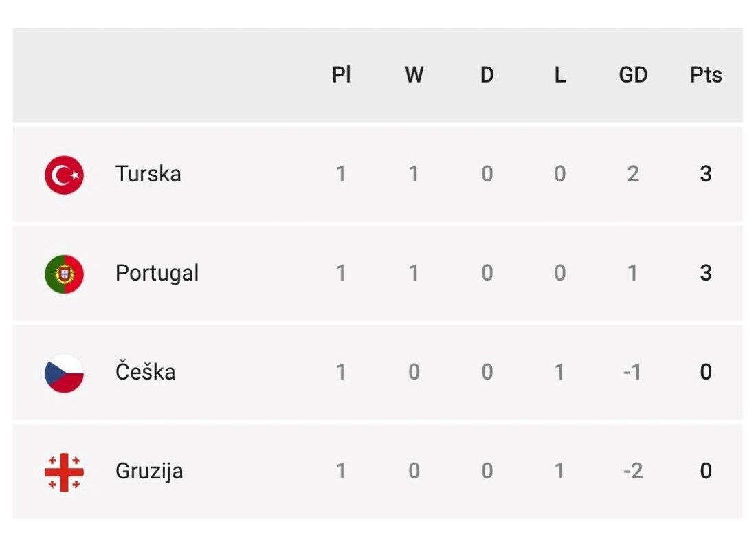
Task: Click Gruzija's goal difference -2
Action: click(633, 471)
